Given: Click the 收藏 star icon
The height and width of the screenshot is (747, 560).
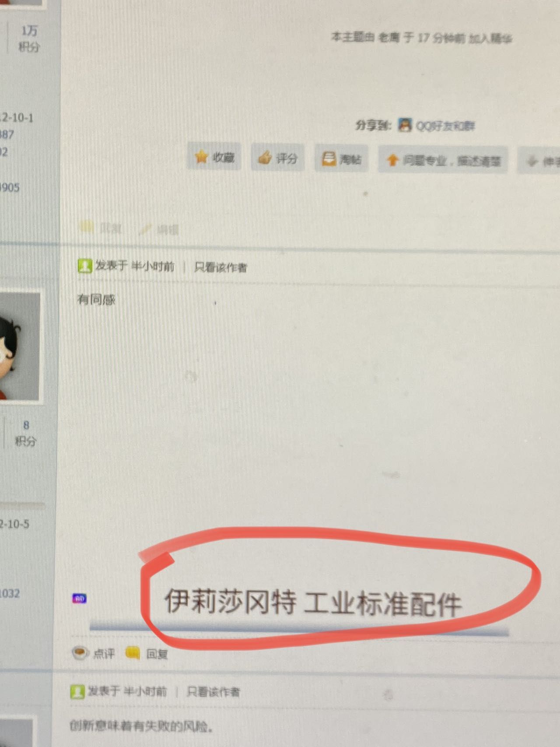Looking at the screenshot, I should 201,156.
